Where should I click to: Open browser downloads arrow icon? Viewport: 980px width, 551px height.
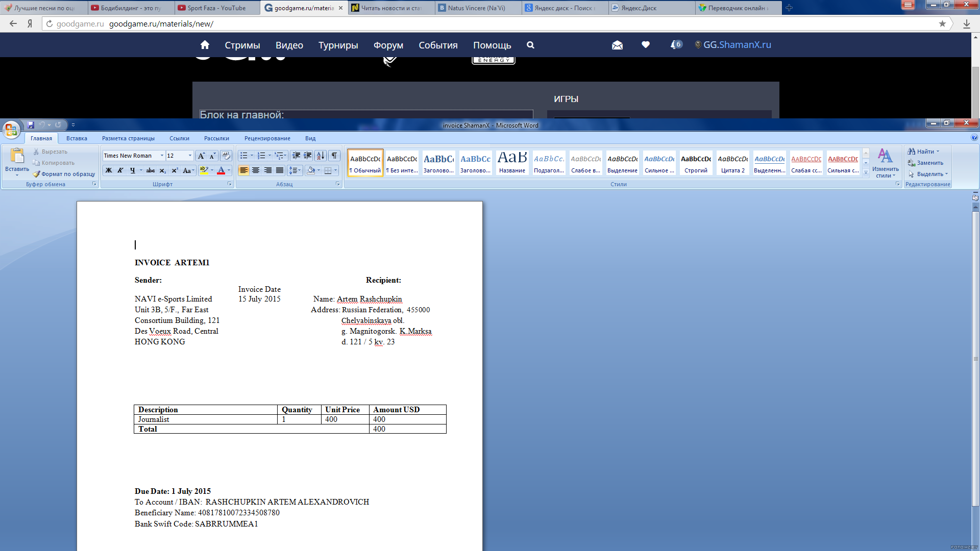966,23
